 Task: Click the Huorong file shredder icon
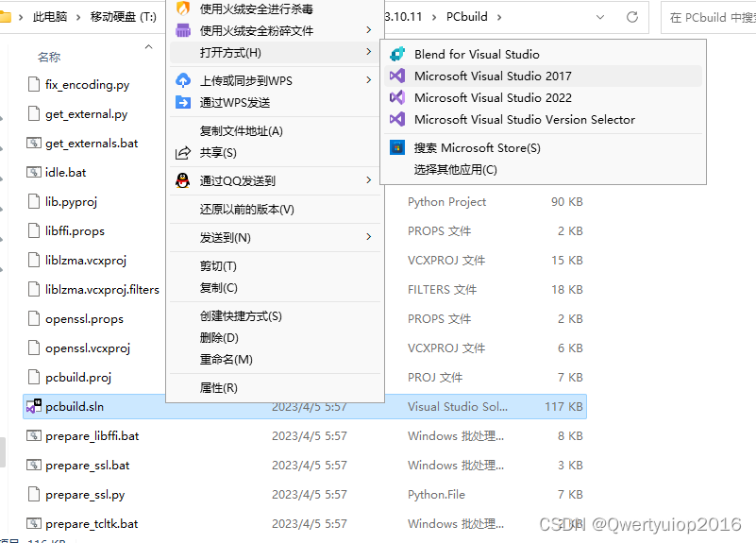183,30
